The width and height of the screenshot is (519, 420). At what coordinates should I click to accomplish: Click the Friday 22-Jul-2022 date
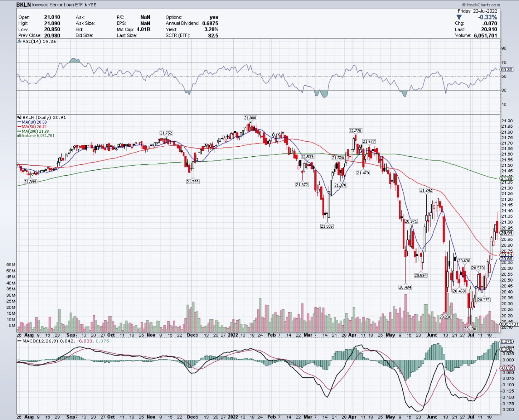[x=477, y=11]
